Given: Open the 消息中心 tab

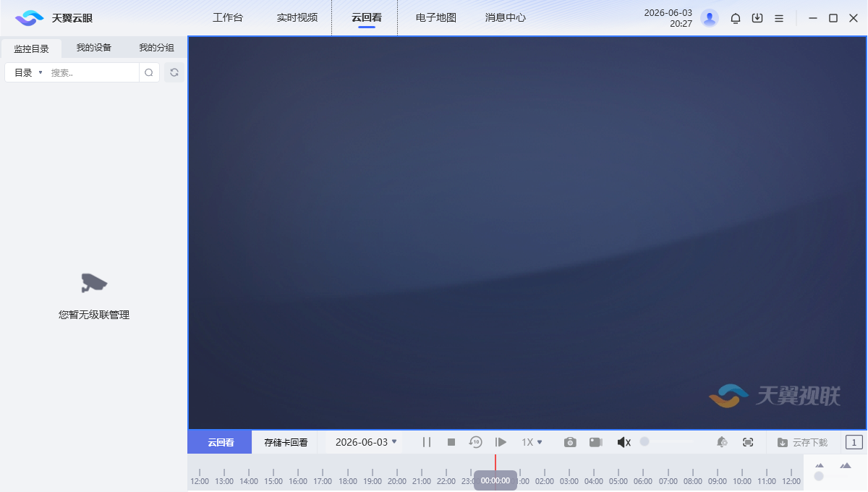Looking at the screenshot, I should click(x=506, y=17).
